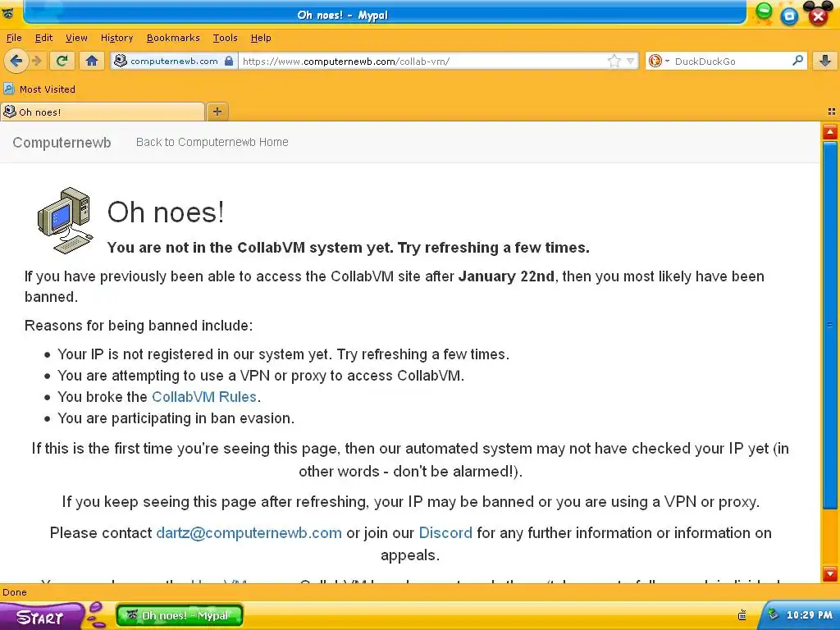Viewport: 840px width, 630px height.
Task: Open the CollabVM Rules link
Action: pyautogui.click(x=204, y=397)
